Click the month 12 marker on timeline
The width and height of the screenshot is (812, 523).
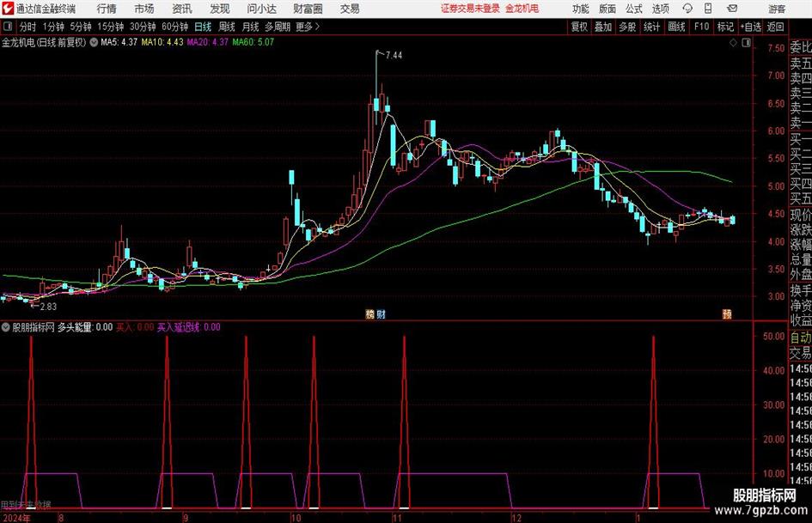tap(516, 517)
